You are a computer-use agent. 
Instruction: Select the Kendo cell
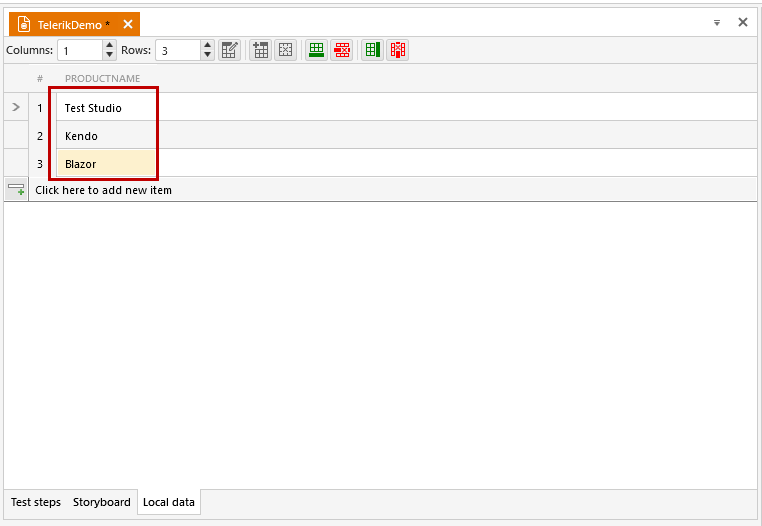106,136
